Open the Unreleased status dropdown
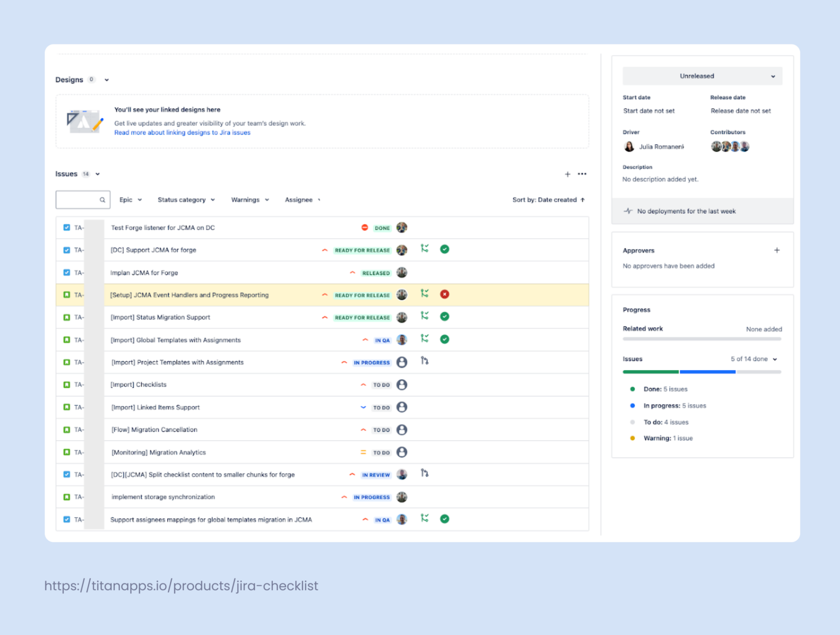The width and height of the screenshot is (840, 635). pos(702,76)
